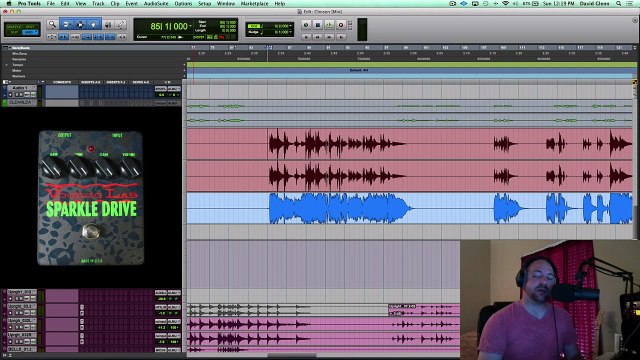This screenshot has width=640, height=360.
Task: Solo the Audio 1 track
Action: [x=17, y=94]
